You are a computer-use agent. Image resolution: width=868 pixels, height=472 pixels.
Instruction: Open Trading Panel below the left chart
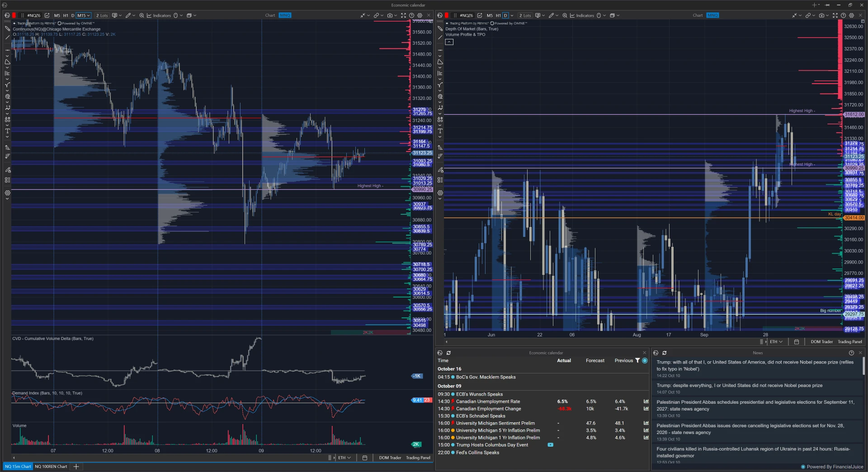point(418,458)
